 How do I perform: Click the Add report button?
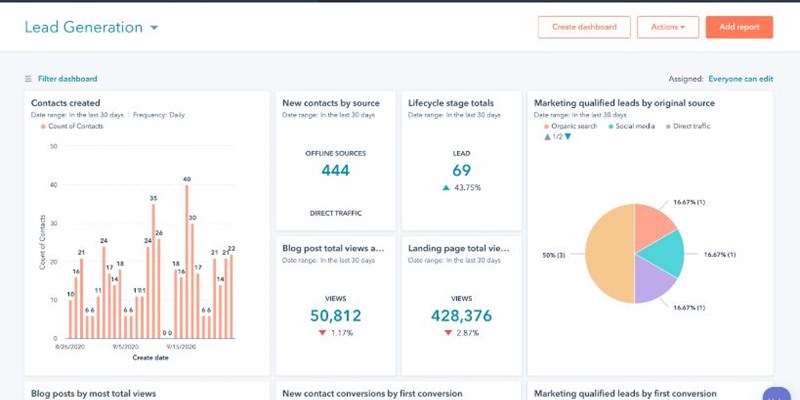click(x=738, y=27)
